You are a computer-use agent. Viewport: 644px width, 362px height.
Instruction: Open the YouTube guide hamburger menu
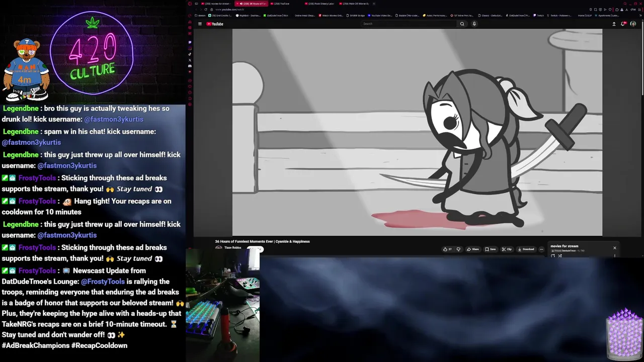[x=200, y=24]
